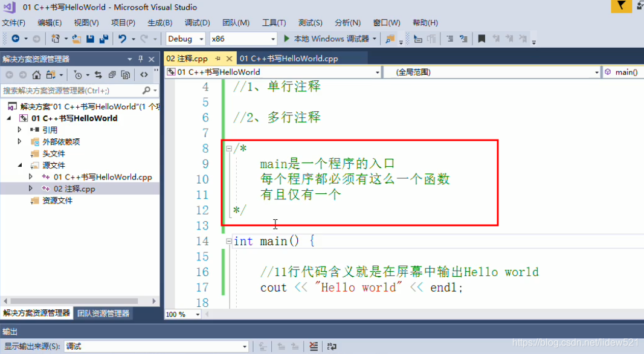Open the 生成(B) menu
644x354 pixels.
tap(159, 23)
